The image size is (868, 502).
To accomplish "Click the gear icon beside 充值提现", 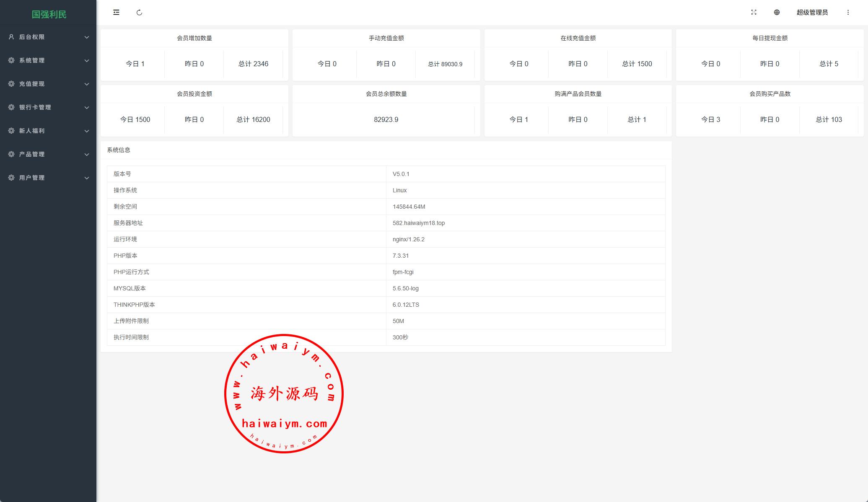I will click(x=11, y=84).
